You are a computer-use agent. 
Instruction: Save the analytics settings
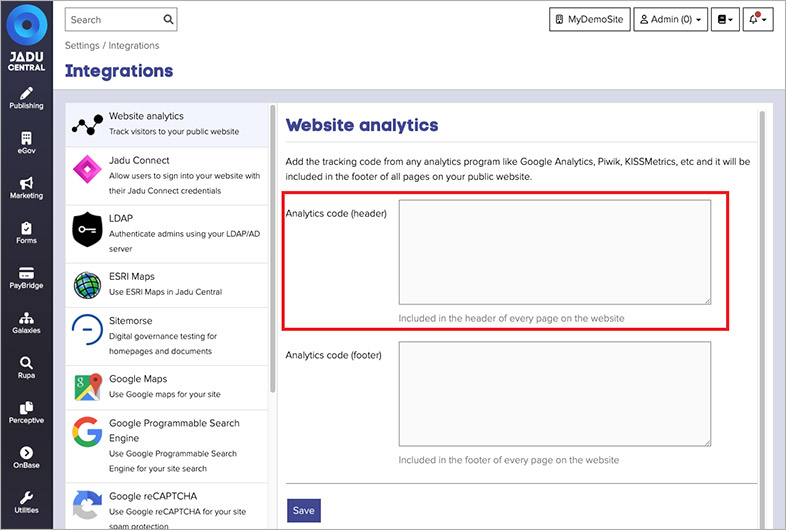click(304, 510)
